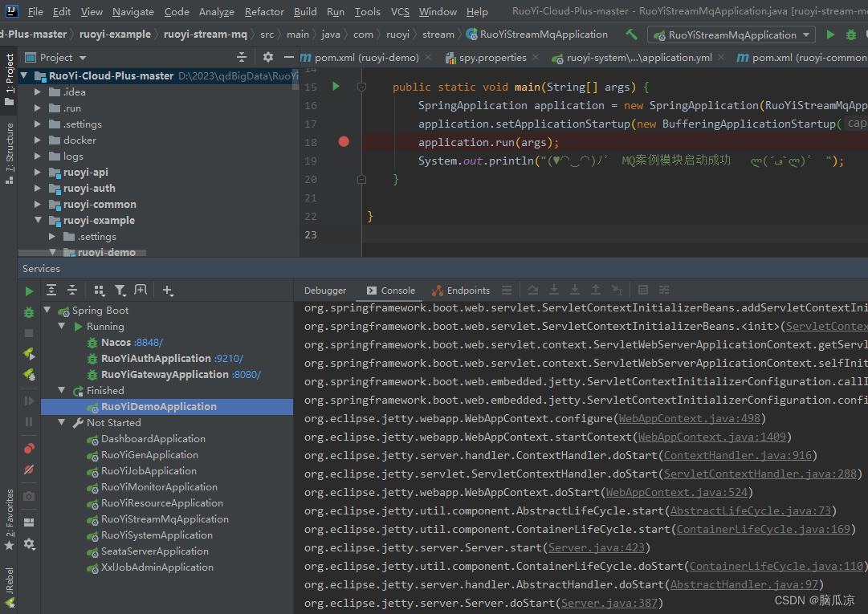Open the Group By options in Services
Viewport: 868px width, 614px height.
point(99,291)
